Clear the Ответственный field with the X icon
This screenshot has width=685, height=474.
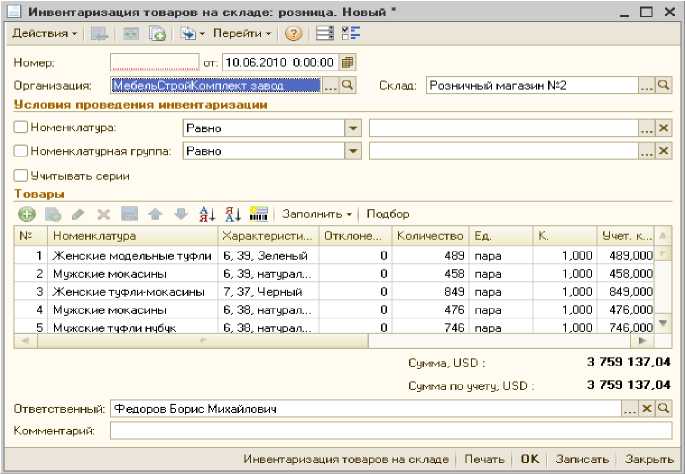point(646,409)
